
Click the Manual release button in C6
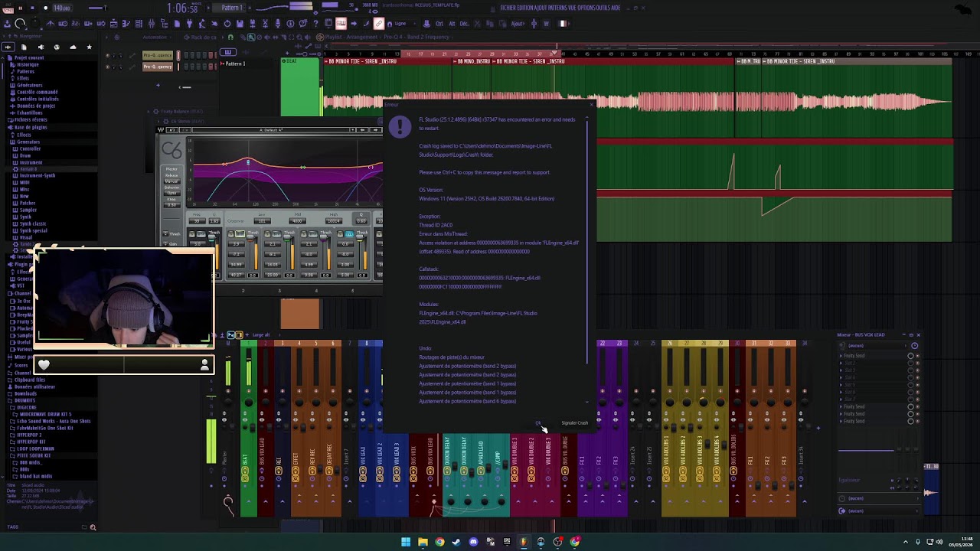[171, 181]
